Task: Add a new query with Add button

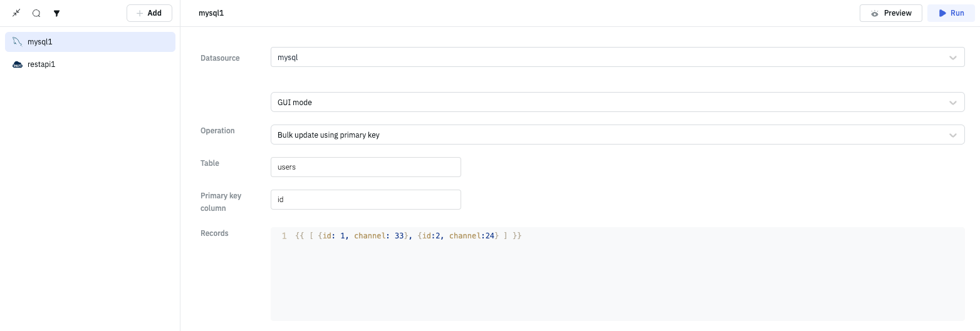Action: [x=149, y=13]
